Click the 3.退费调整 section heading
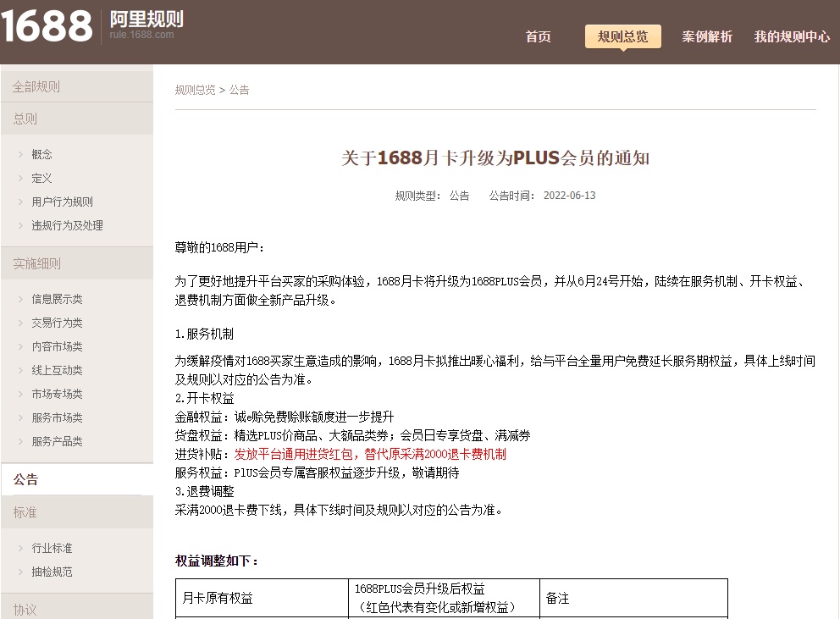The image size is (840, 619). (x=204, y=491)
